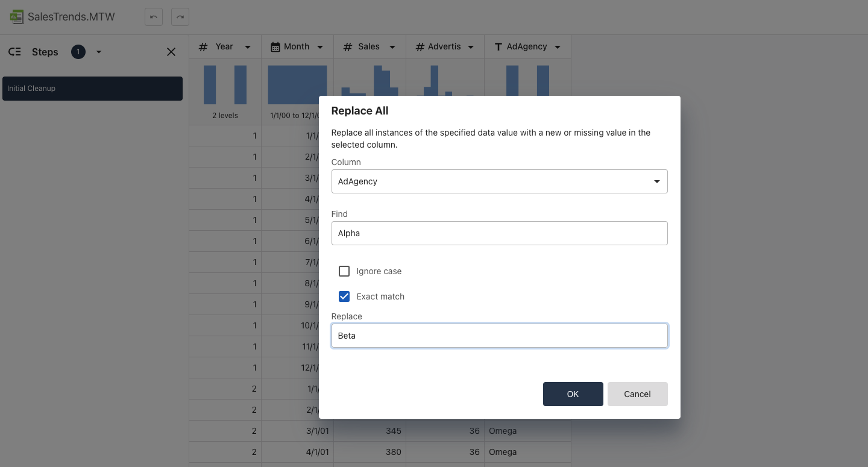Select the Initial Cleanup step

(x=92, y=88)
